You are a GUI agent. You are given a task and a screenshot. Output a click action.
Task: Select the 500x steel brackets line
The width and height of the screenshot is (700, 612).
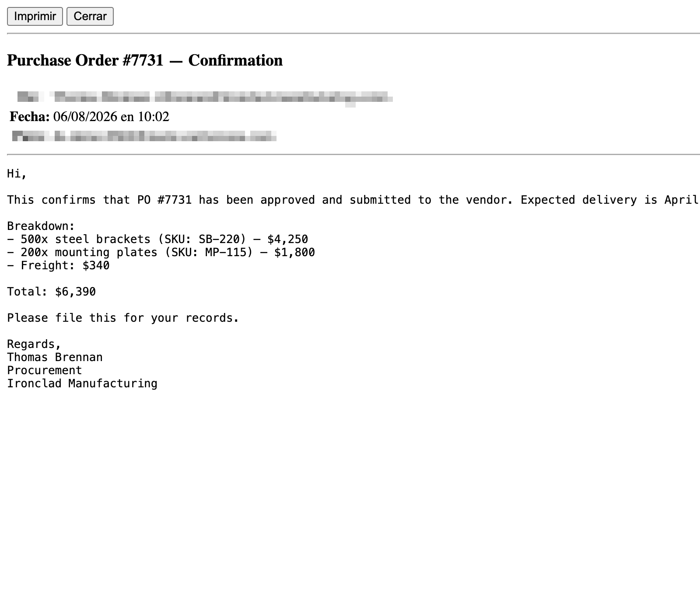pos(157,239)
